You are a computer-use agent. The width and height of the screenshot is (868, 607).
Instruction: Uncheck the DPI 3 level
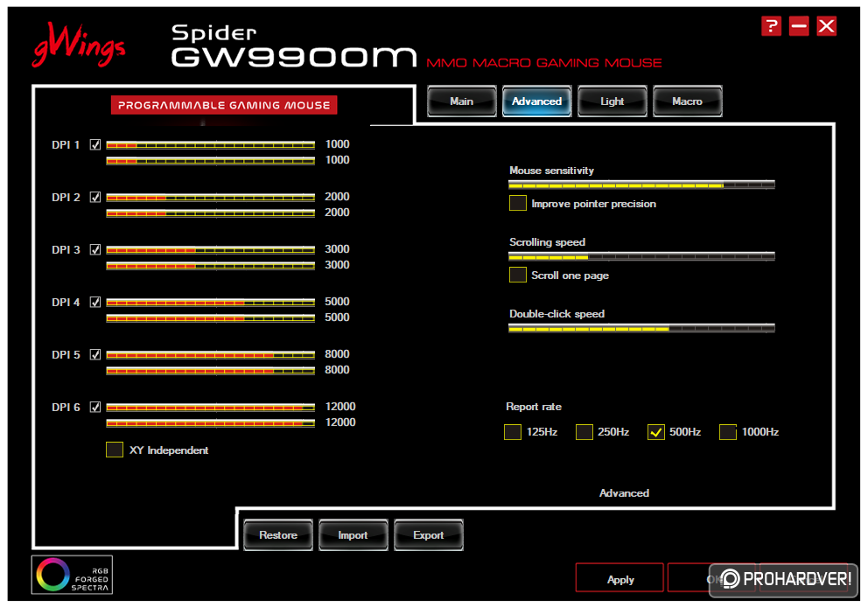(x=95, y=249)
